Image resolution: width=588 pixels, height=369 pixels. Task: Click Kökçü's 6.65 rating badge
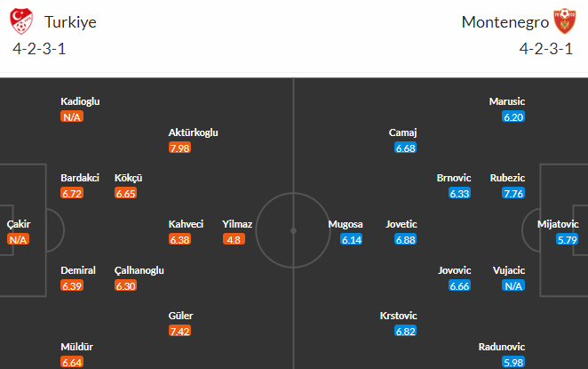coord(125,193)
